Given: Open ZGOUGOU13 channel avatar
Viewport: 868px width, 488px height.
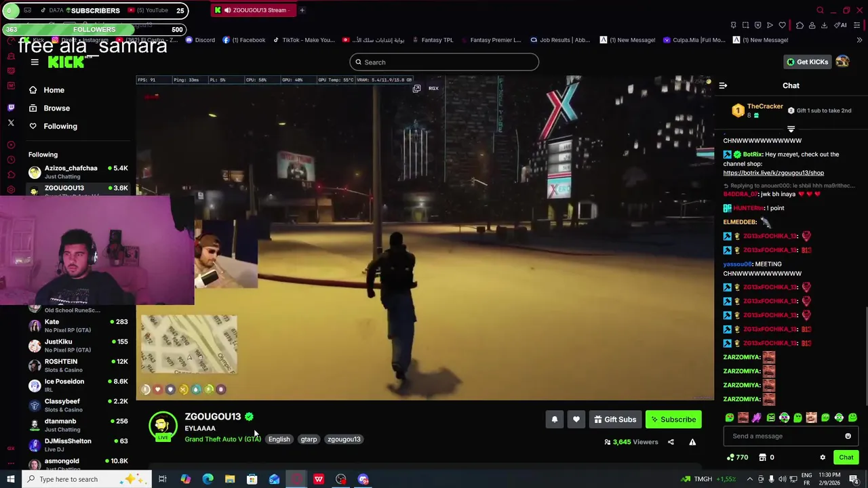Looking at the screenshot, I should point(163,425).
